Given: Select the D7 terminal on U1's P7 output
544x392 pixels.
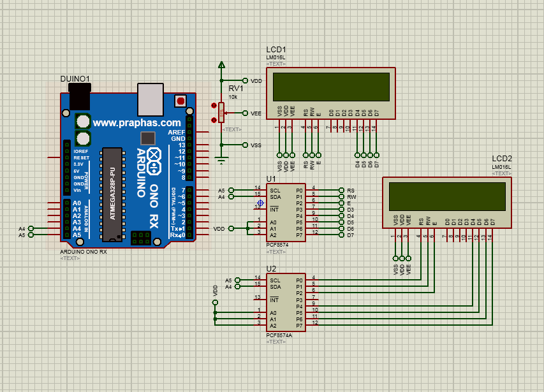Looking at the screenshot, I should point(341,235).
